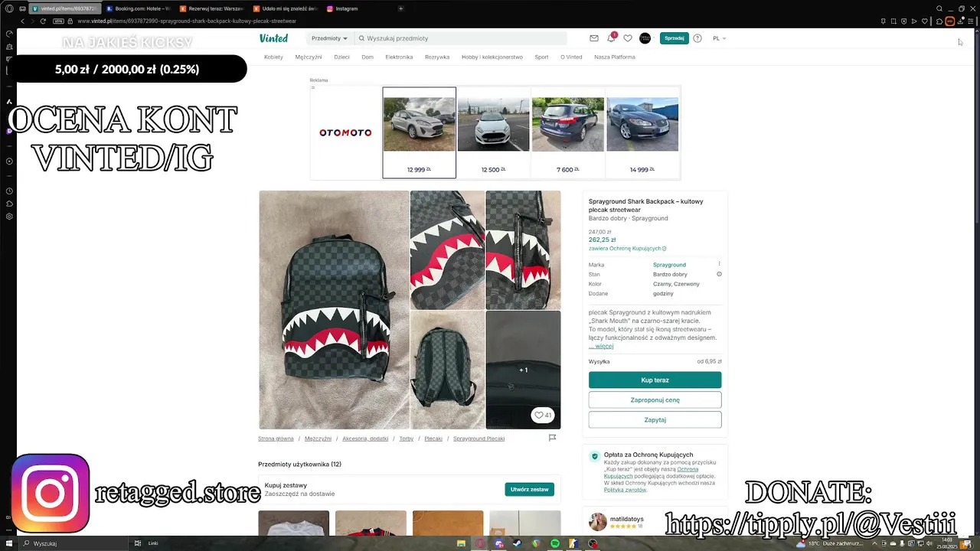
Task: Open the Sprayground brand link
Action: [x=669, y=265]
